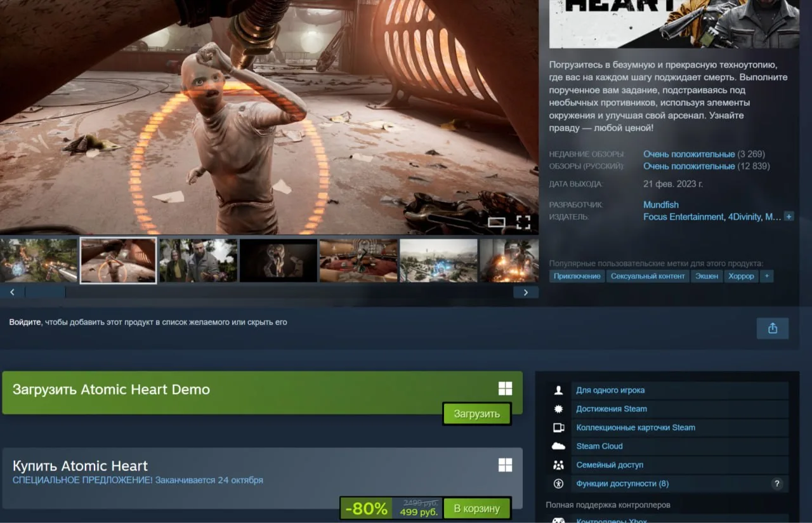
Task: Click the single-player person icon
Action: (558, 390)
